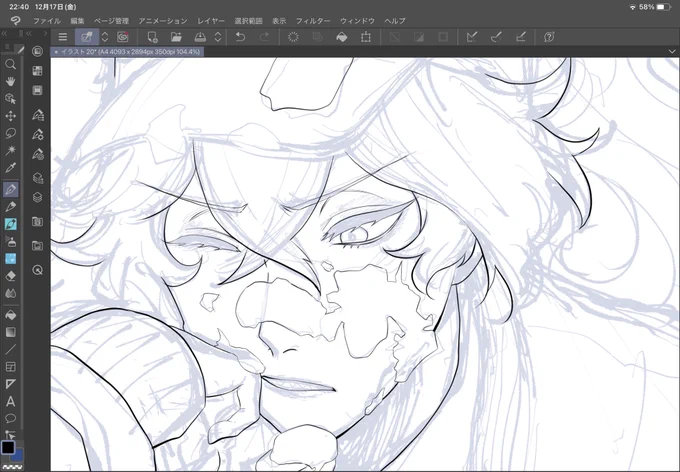Toggle Snap to Special Ruler icon

pos(496,37)
